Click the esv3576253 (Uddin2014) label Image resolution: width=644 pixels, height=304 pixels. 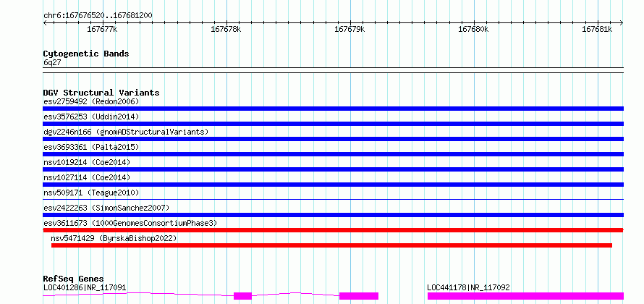point(91,117)
